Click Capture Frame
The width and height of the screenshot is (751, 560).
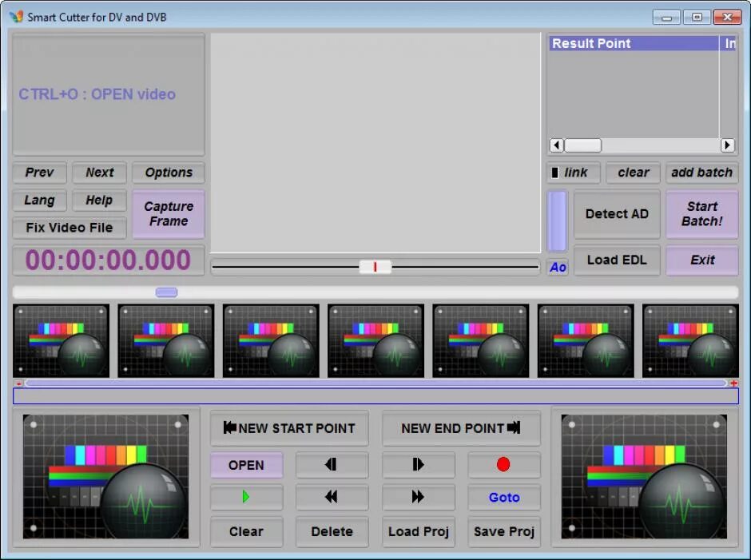pyautogui.click(x=168, y=213)
